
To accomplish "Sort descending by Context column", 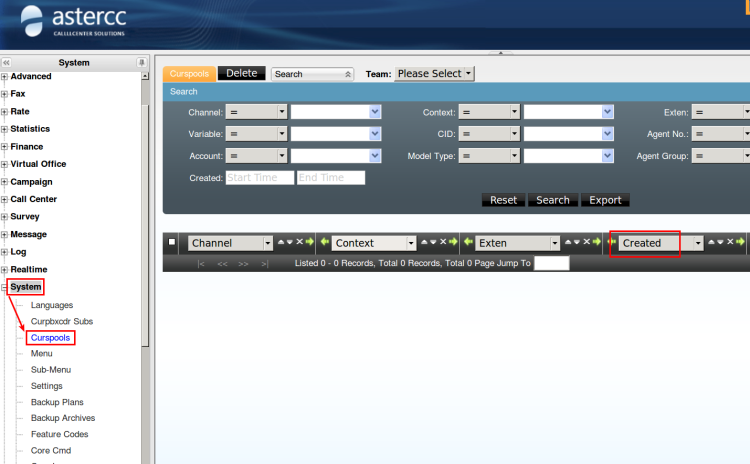I will tap(433, 243).
